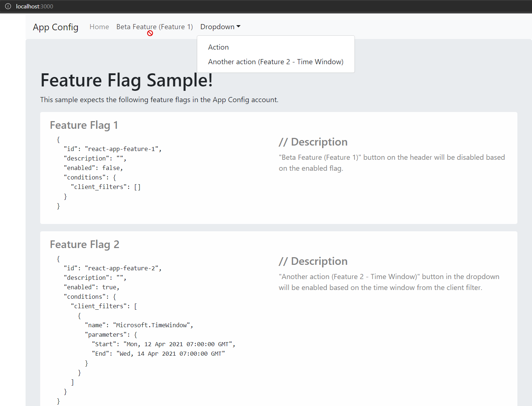Click the // Description heading in Feature Flag 1

(x=313, y=142)
